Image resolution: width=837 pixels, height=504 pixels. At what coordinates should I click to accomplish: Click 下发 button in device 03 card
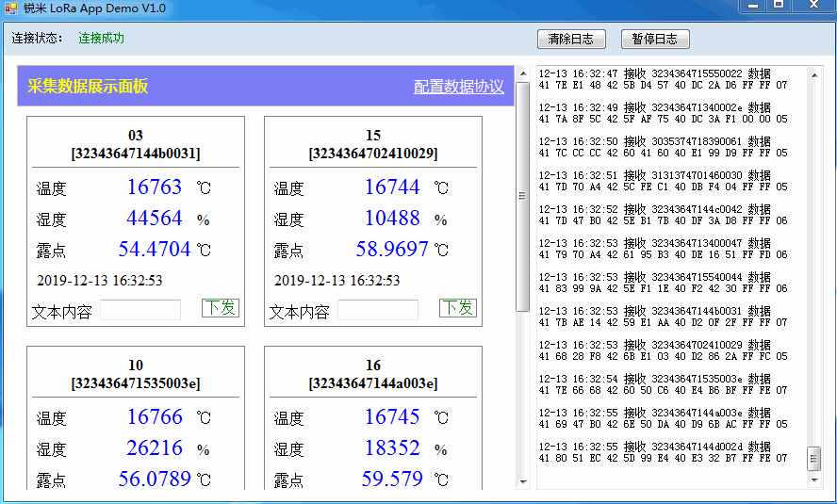click(x=221, y=308)
